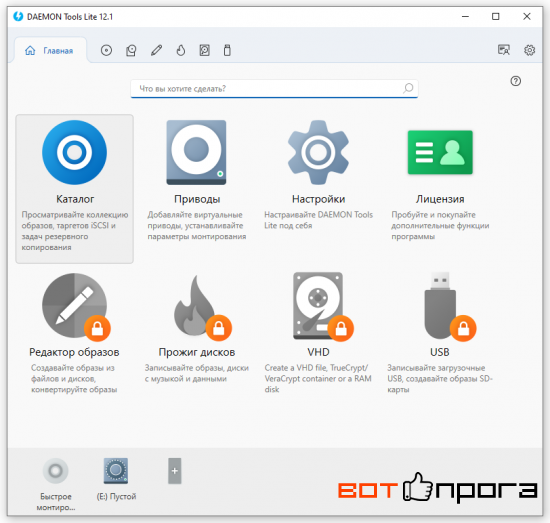Open the Лицензия green card icon
This screenshot has height=523, width=550.
coord(440,152)
